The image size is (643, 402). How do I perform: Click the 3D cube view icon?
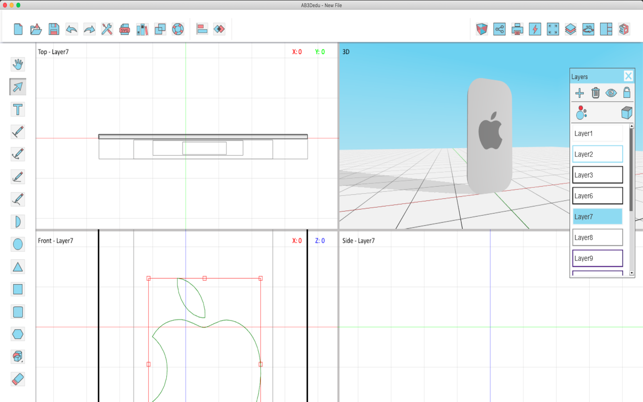click(x=482, y=29)
